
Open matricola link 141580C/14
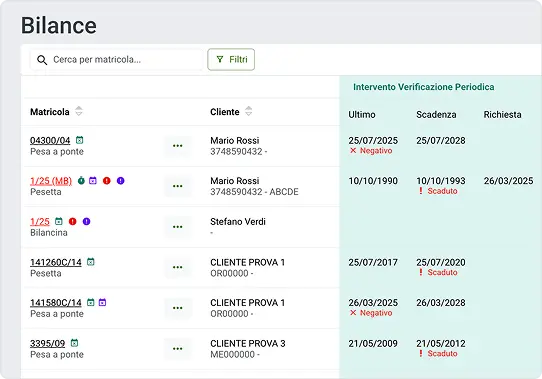coord(56,303)
